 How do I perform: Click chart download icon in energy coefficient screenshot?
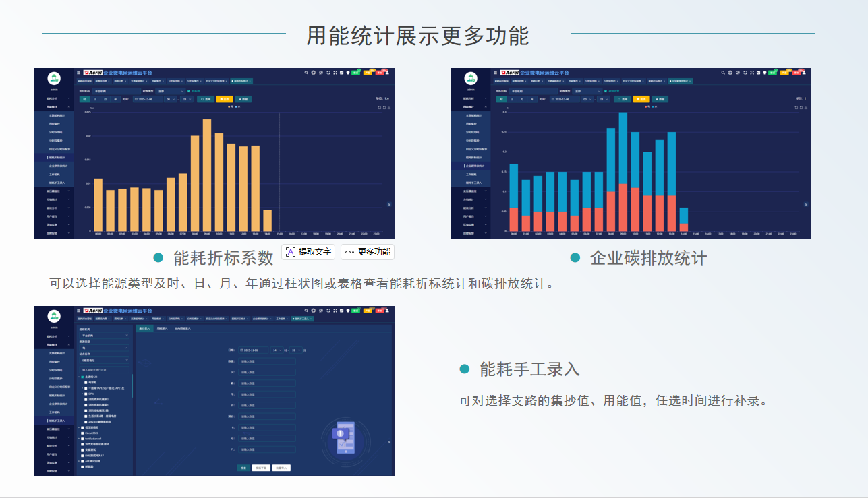[x=389, y=107]
